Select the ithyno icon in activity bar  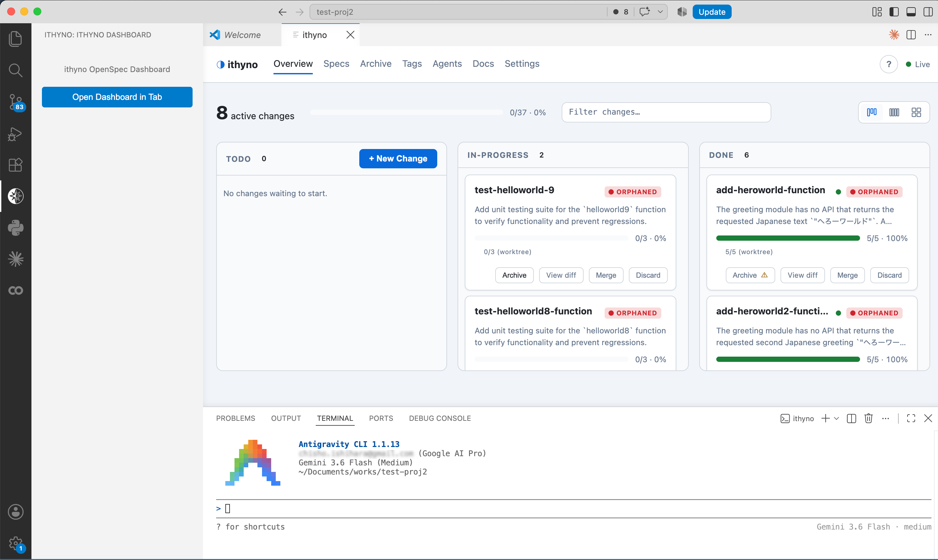point(15,196)
